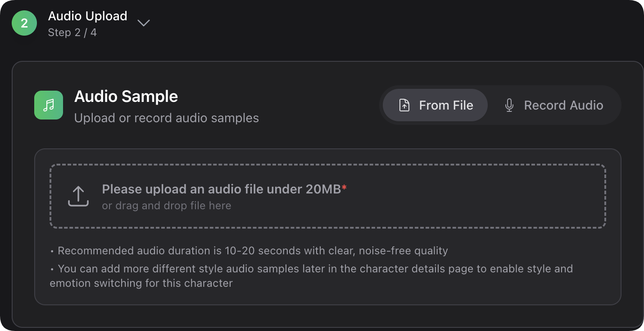Click the Please upload an audio file text
The width and height of the screenshot is (644, 331).
221,189
